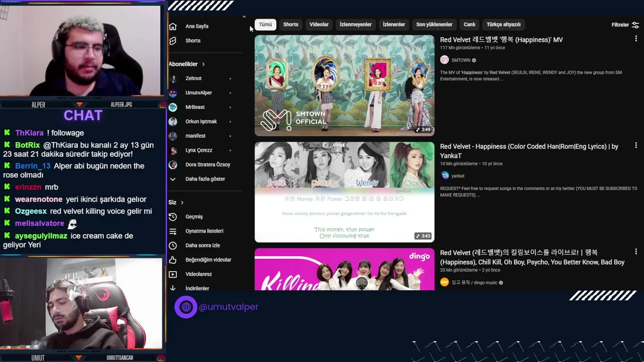Play the Color Coded Lyrics thumbnail

[345, 192]
